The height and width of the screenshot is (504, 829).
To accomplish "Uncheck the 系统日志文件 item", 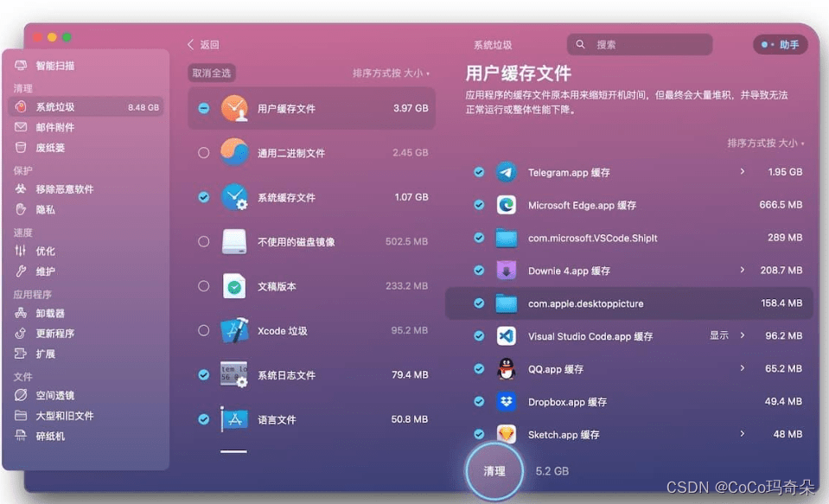I will [x=204, y=374].
